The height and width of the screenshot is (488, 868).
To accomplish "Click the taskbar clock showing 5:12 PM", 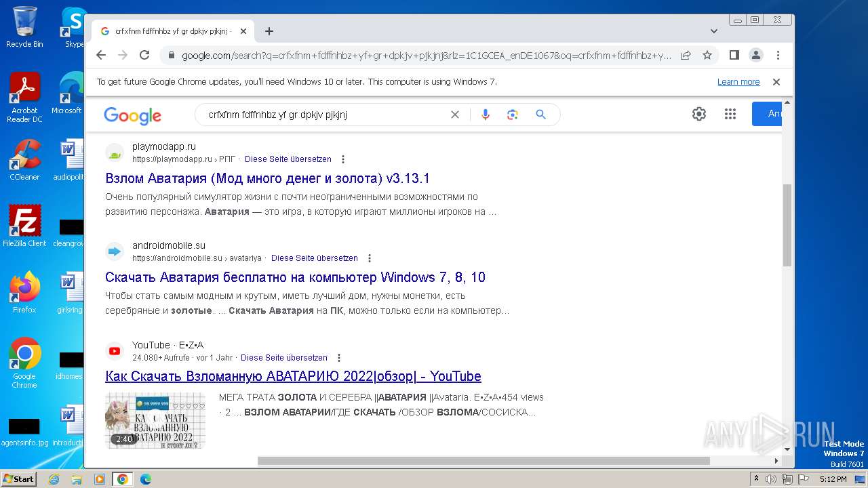I will [833, 479].
